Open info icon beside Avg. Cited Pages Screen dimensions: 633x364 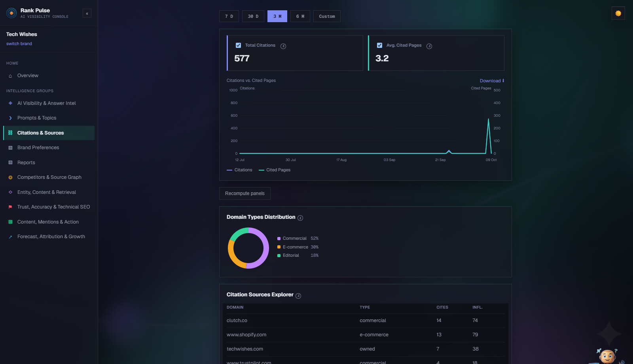tap(429, 46)
